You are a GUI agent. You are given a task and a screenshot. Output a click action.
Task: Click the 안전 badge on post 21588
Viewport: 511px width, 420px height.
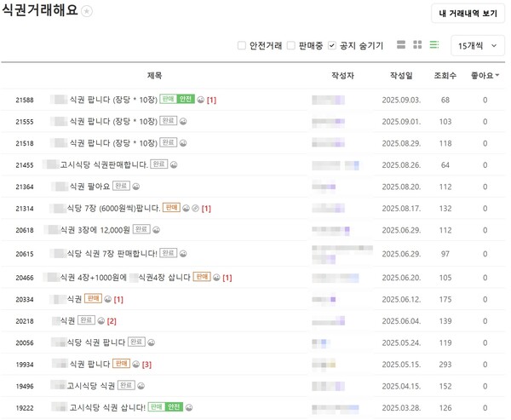tap(186, 99)
